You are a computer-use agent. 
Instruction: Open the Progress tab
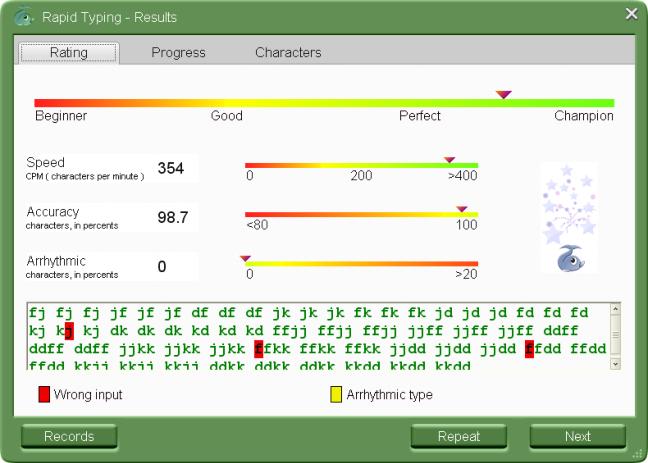point(178,53)
